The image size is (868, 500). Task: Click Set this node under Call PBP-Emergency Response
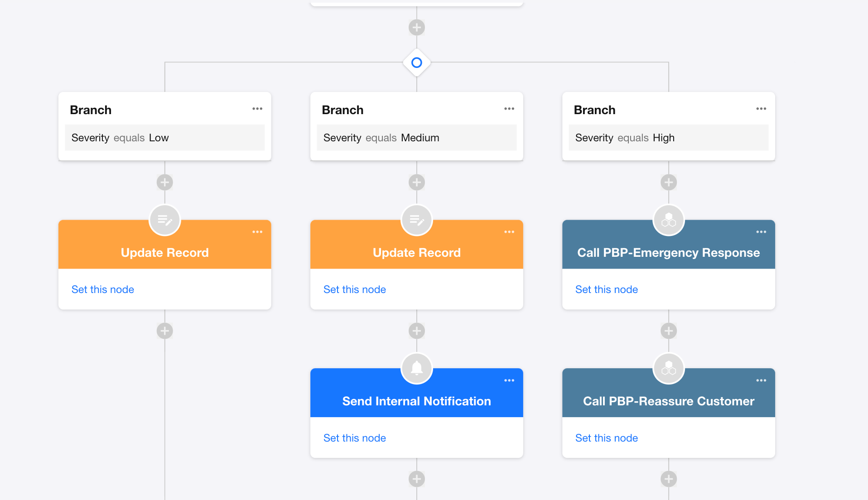point(607,289)
